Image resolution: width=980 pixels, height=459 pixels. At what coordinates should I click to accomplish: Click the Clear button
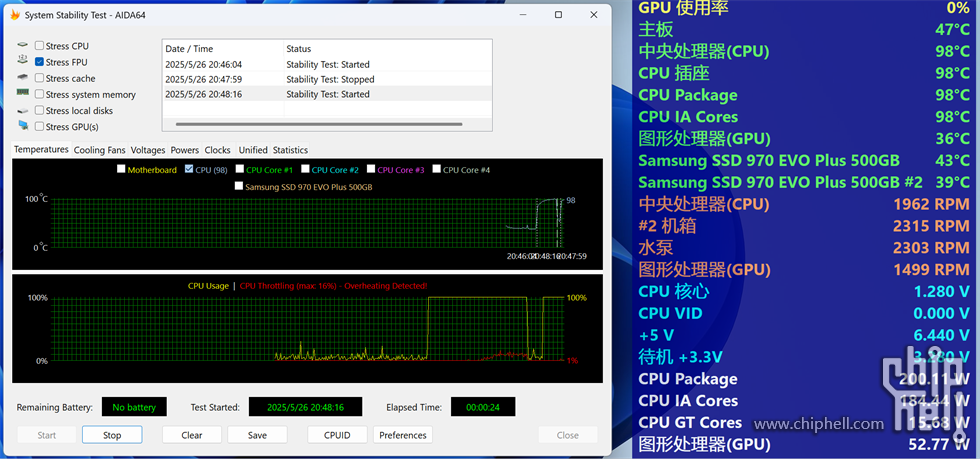(x=192, y=435)
